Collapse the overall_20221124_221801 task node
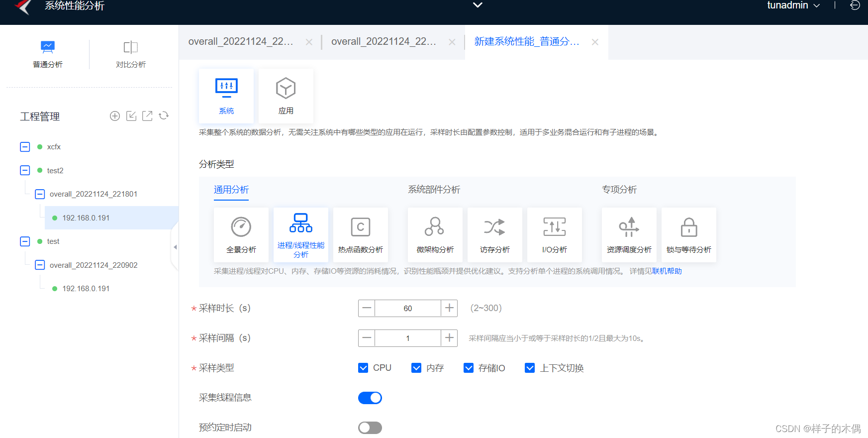 coord(40,194)
